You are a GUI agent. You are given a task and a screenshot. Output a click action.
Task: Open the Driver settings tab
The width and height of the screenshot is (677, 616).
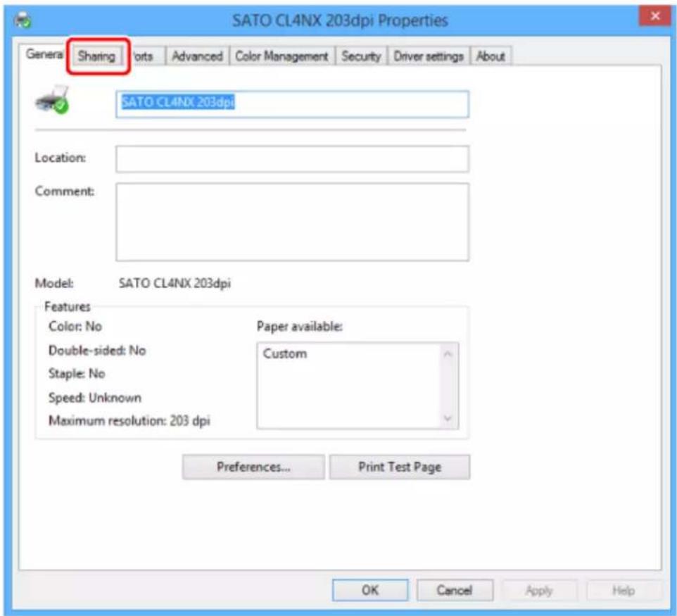(429, 56)
